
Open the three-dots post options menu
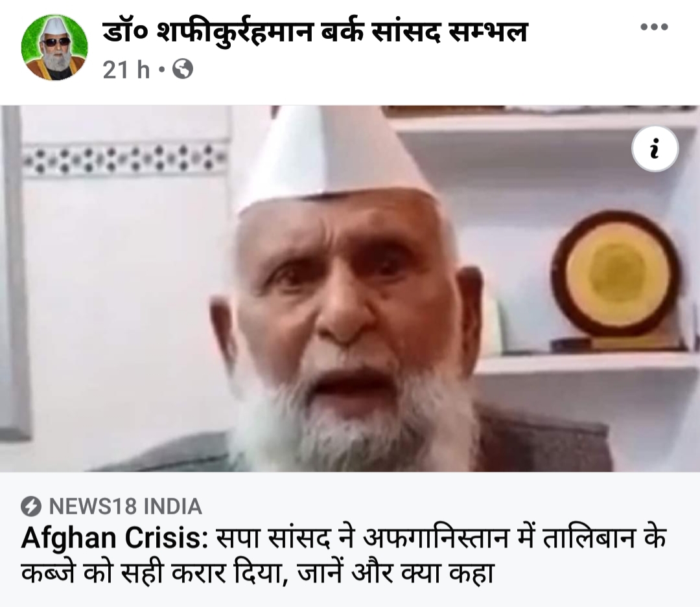point(654,27)
